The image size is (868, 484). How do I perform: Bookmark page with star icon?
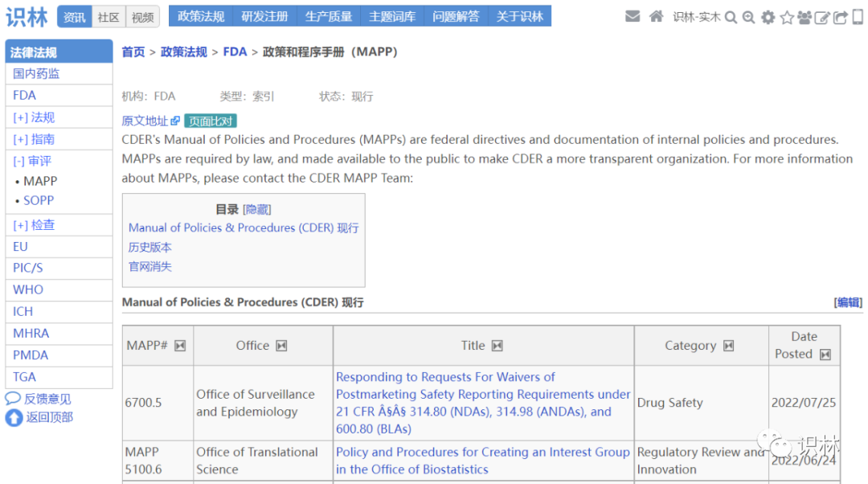[787, 17]
